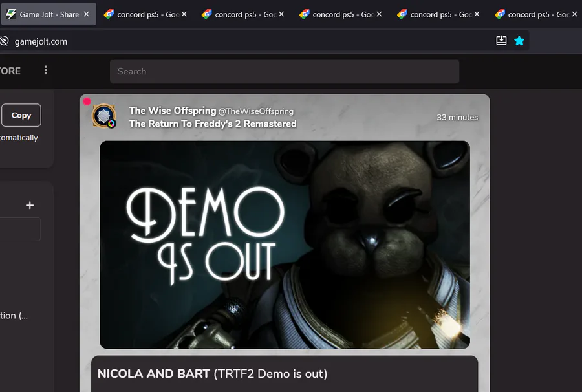Click the small badge icon on the avatar
Image resolution: width=582 pixels, height=392 pixels.
pyautogui.click(x=111, y=124)
